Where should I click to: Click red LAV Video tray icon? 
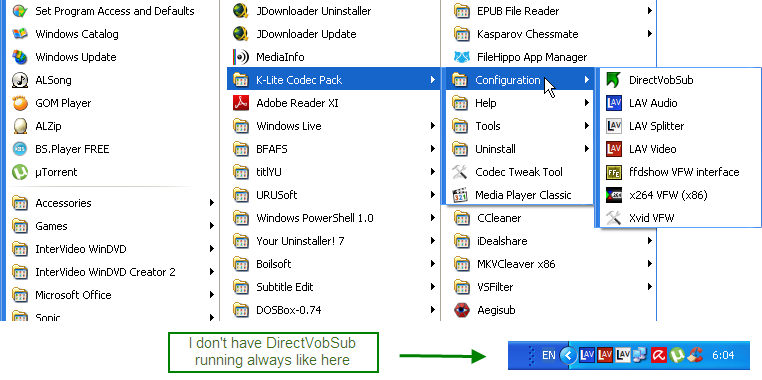tap(605, 355)
